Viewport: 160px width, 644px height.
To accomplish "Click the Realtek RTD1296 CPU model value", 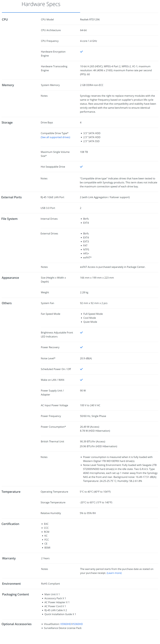I will (x=90, y=19).
